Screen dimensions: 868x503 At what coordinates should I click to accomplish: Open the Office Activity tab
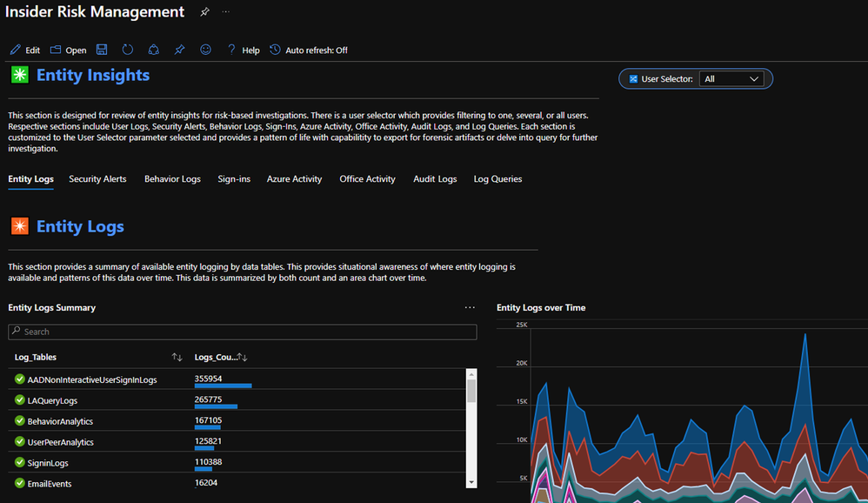(367, 179)
